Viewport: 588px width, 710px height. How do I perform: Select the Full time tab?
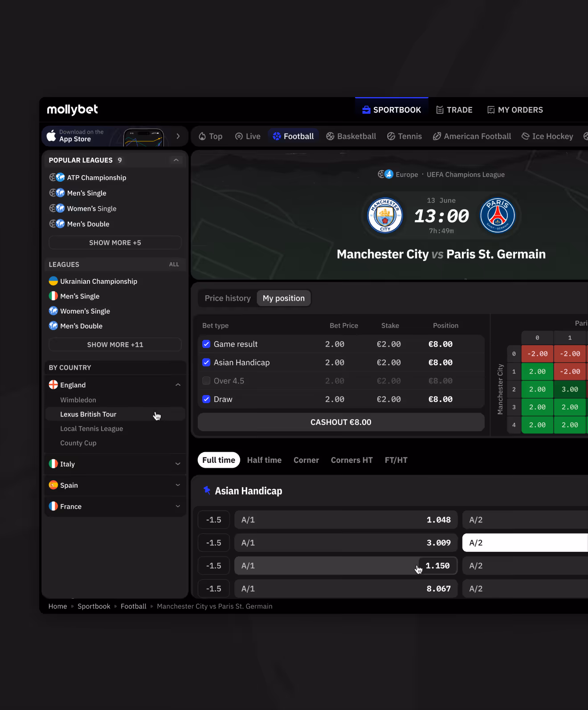tap(219, 460)
